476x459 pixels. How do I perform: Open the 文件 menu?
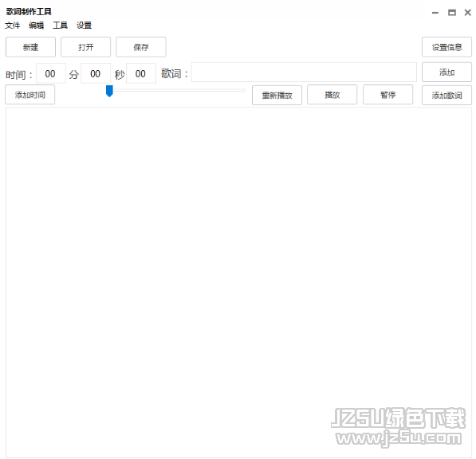click(13, 25)
